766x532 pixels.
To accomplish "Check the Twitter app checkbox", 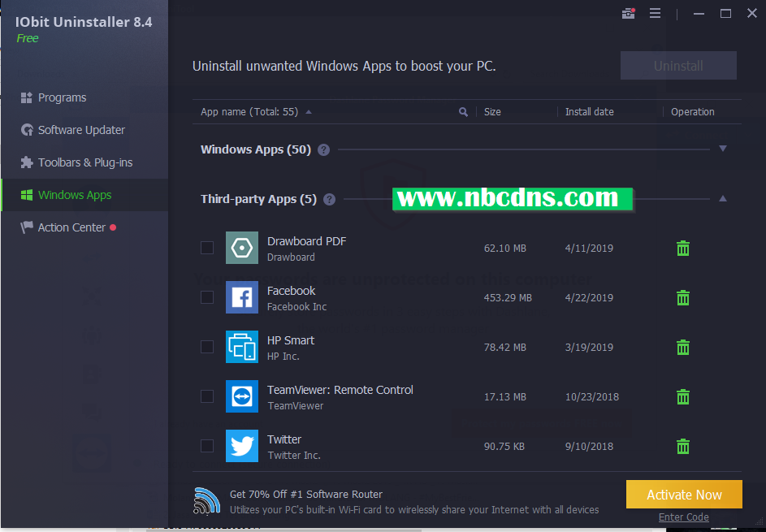I will [207, 446].
